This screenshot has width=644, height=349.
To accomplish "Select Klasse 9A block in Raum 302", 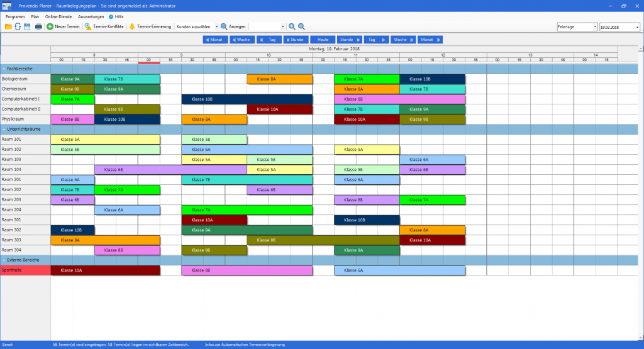I will tap(247, 230).
